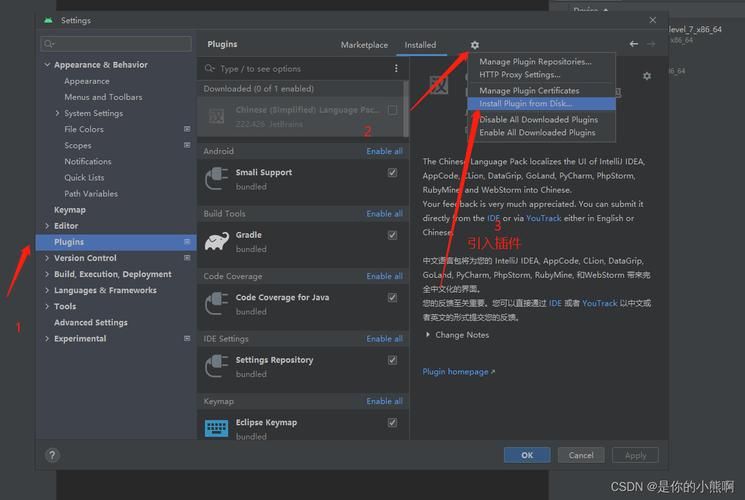This screenshot has height=500, width=745.
Task: Expand the System Settings tree node
Action: tap(57, 113)
